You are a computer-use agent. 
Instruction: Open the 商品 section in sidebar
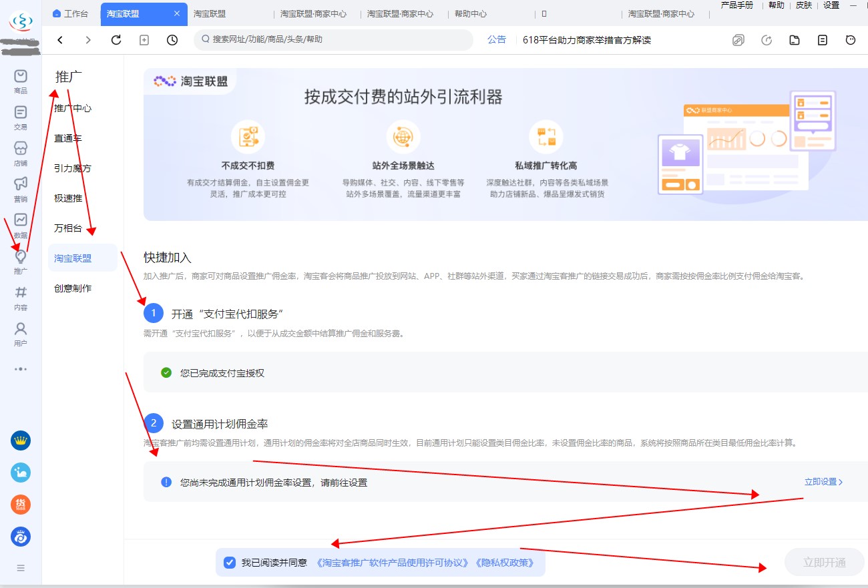click(21, 81)
